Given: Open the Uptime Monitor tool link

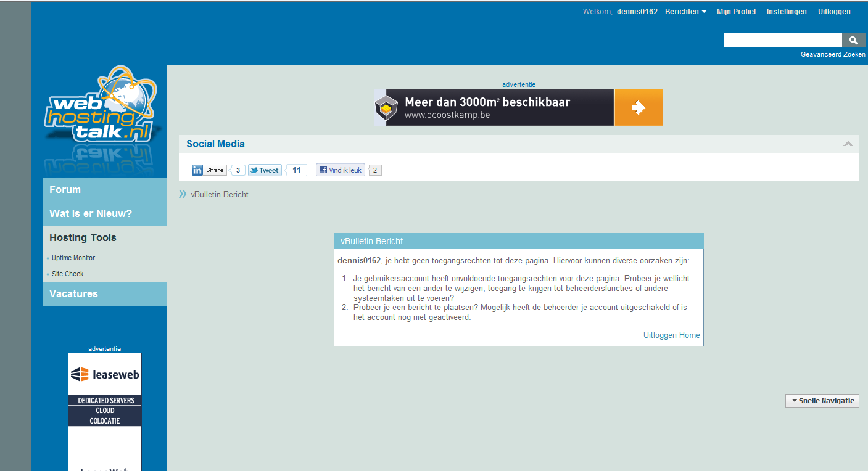Looking at the screenshot, I should (x=73, y=258).
